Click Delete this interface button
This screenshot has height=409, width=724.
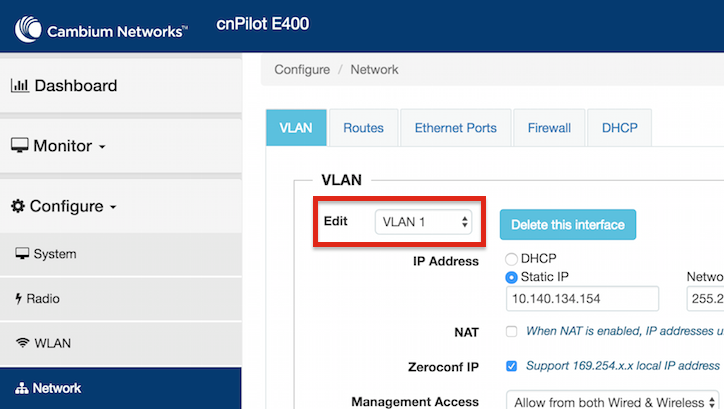tap(567, 224)
